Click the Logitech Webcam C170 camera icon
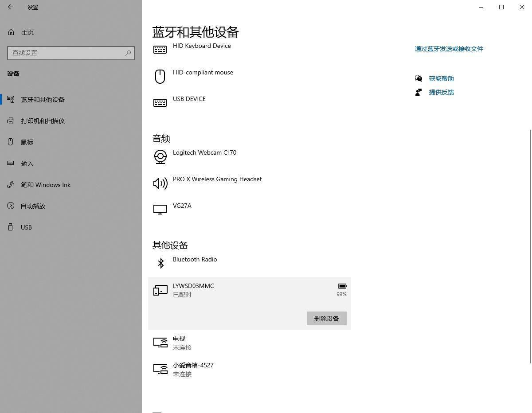 point(160,156)
